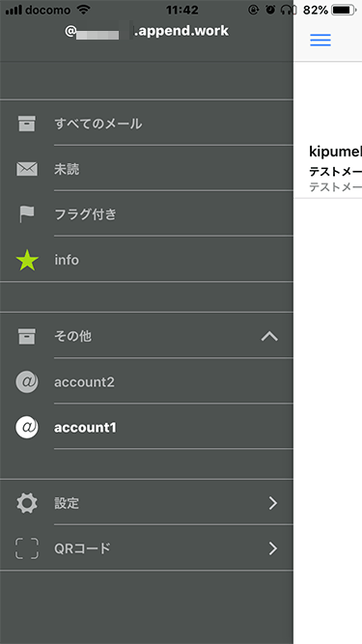Click the flag icon for フラグ付き
This screenshot has height=644, width=362.
tap(27, 214)
